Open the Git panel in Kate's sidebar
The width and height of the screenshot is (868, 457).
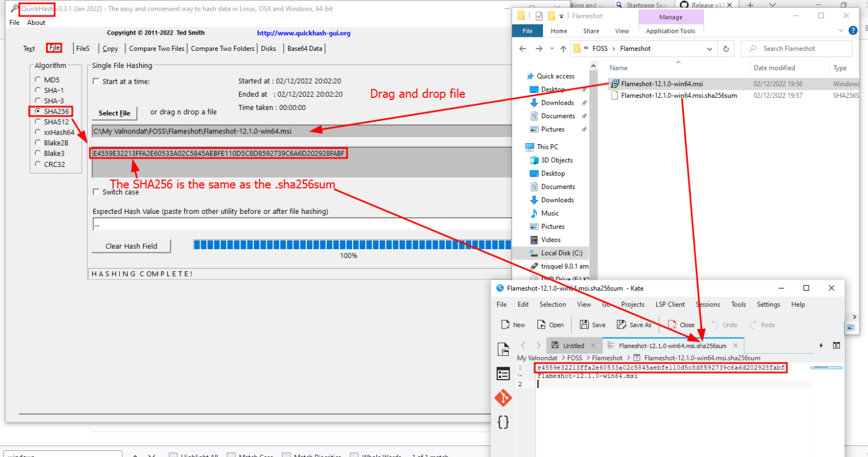pos(503,398)
